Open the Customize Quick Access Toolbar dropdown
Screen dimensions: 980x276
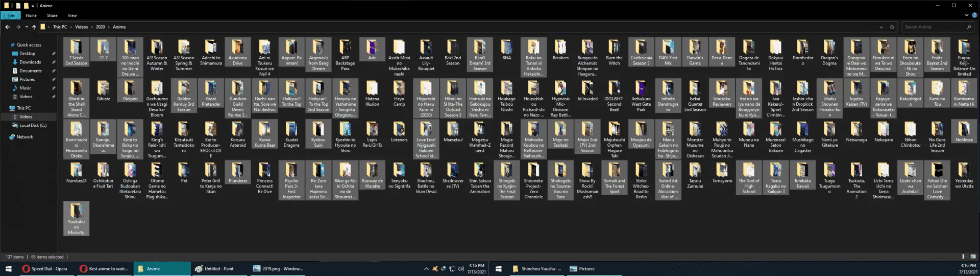pos(33,6)
